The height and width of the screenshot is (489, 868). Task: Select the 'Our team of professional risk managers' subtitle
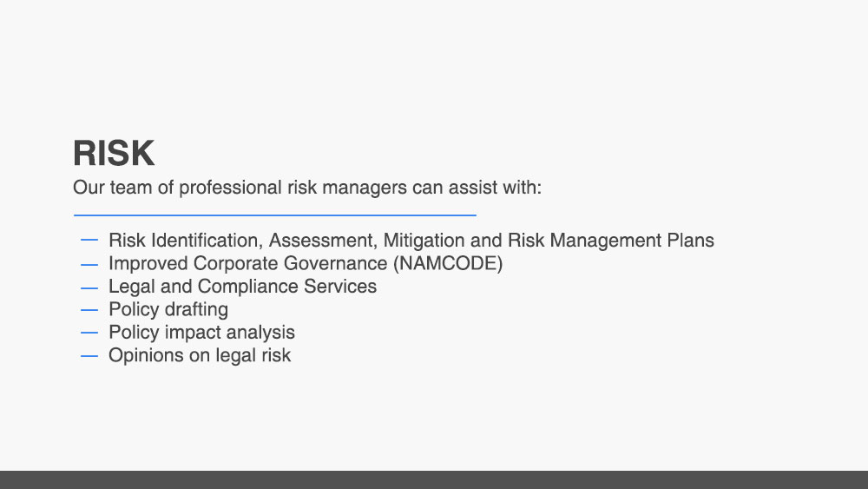pyautogui.click(x=307, y=188)
